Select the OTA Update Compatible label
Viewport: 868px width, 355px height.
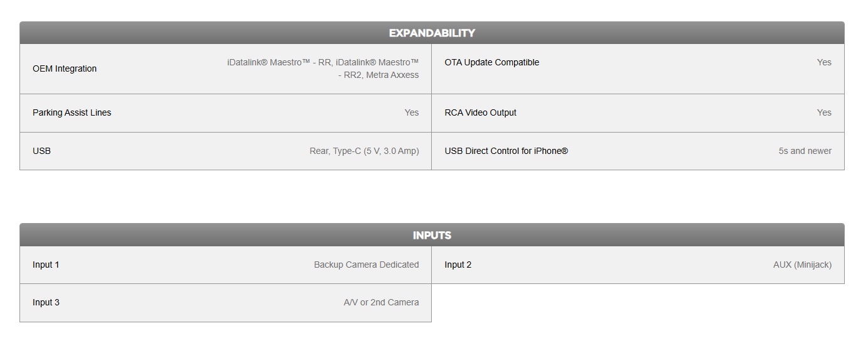tap(492, 62)
